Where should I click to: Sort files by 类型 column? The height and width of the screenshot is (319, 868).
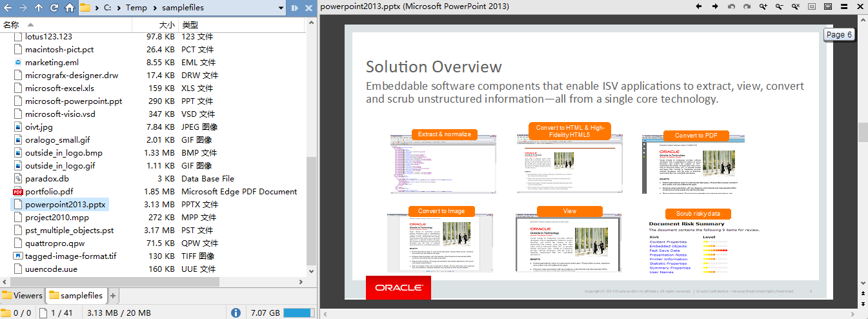242,25
